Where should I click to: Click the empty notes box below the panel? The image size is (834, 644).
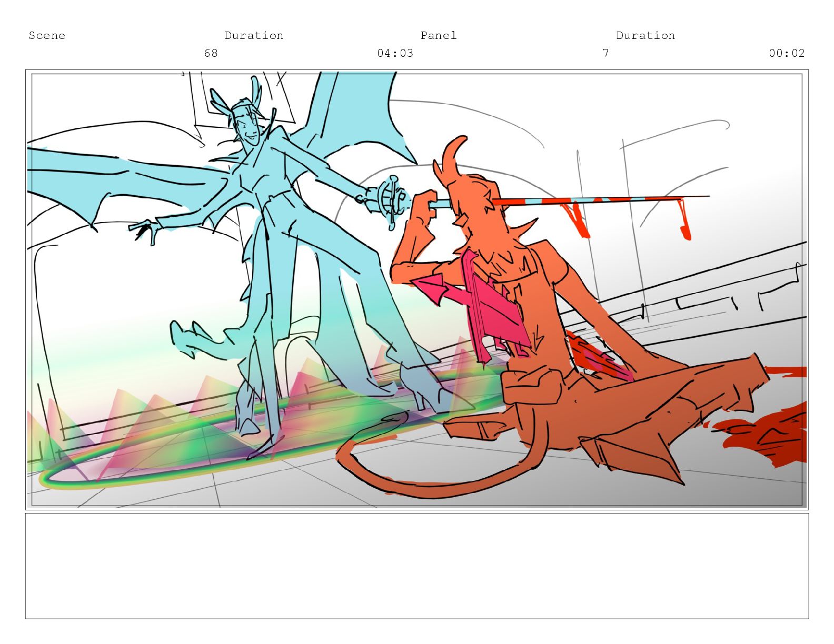[x=417, y=566]
